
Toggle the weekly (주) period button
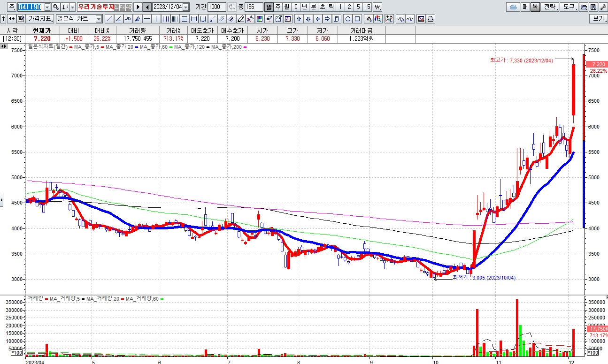(277, 7)
